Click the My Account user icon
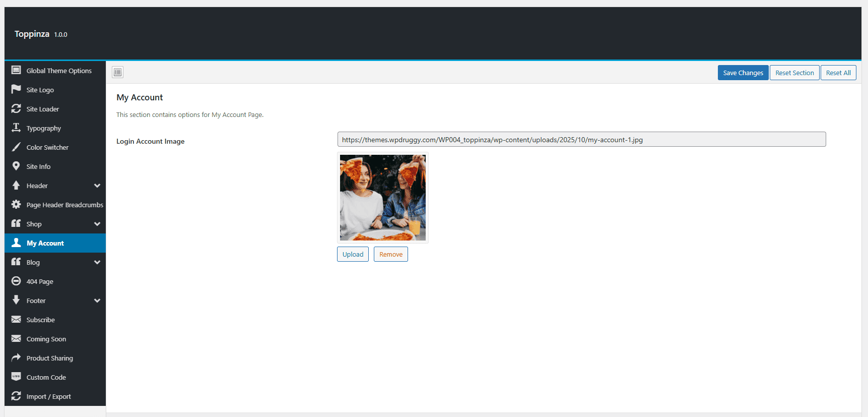868x417 pixels. [16, 243]
